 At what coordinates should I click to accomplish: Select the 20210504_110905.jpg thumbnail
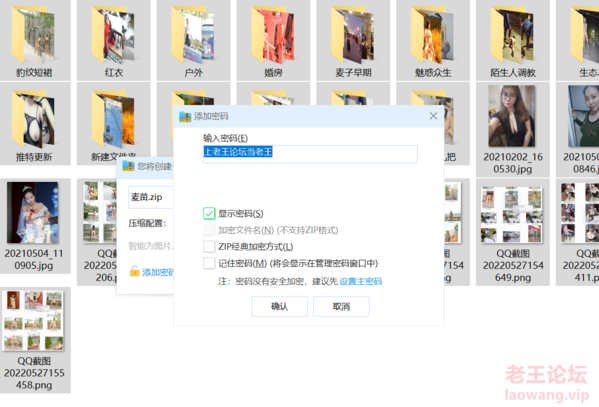pyautogui.click(x=33, y=212)
